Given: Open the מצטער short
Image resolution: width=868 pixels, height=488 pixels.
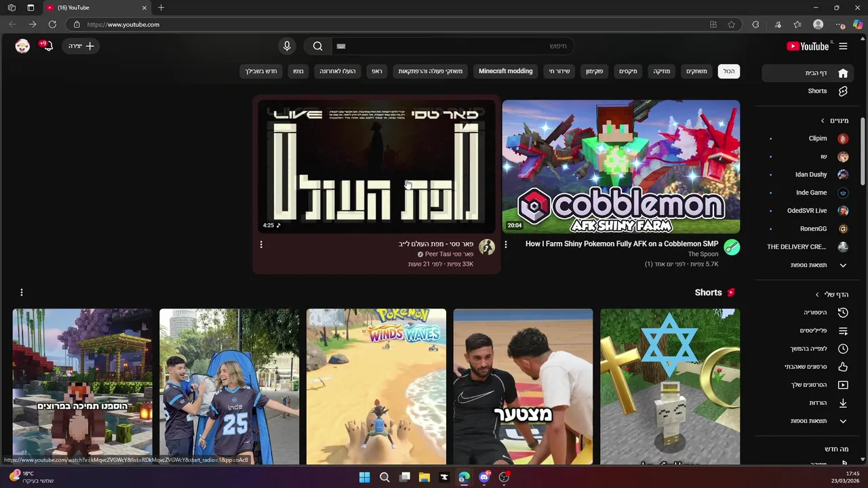Looking at the screenshot, I should [x=523, y=386].
